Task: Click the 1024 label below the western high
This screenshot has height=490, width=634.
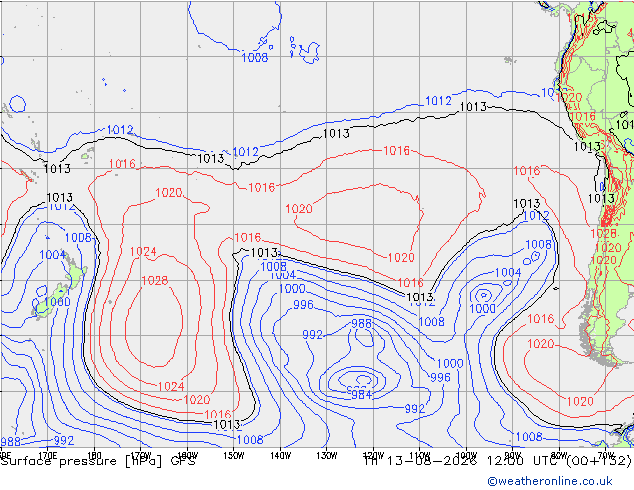Action: (x=171, y=387)
